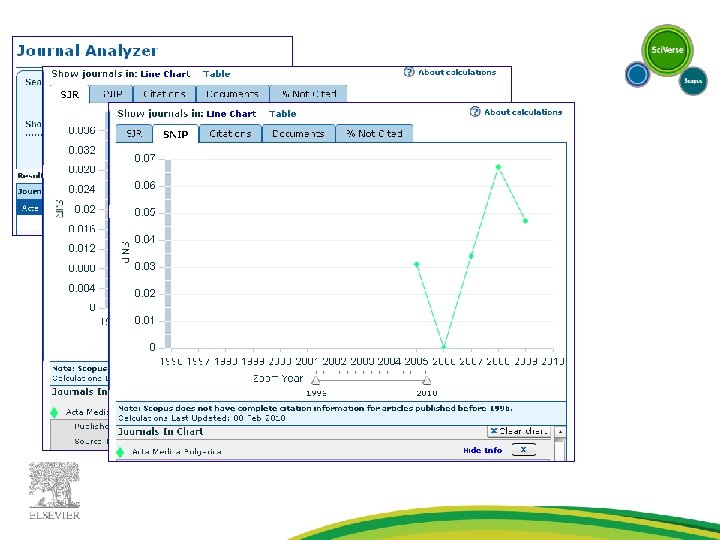Click green diamond legend marker in middle window
Image resolution: width=720 pixels, height=540 pixels.
point(54,412)
